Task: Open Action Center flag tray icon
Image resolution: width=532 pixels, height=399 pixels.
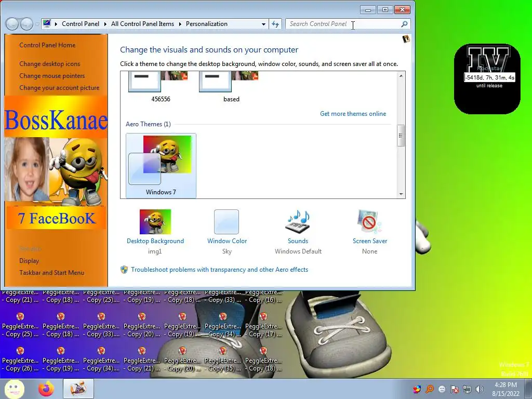Action: pyautogui.click(x=455, y=389)
